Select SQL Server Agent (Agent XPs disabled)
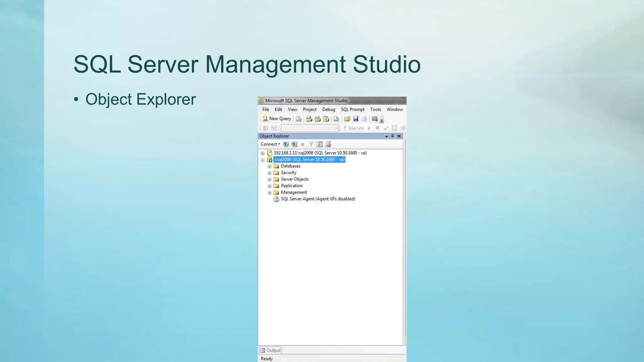Image resolution: width=644 pixels, height=362 pixels. 318,199
